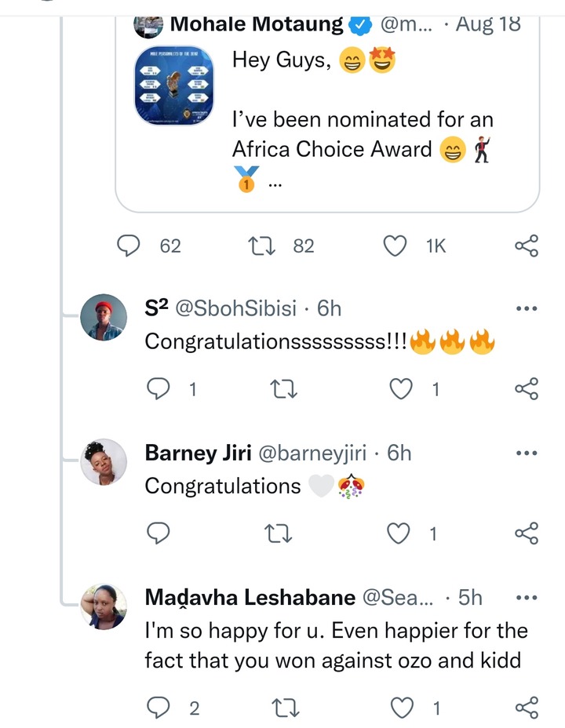Open more options for Barney Jiri's reply
The width and height of the screenshot is (565, 728).
click(x=527, y=453)
